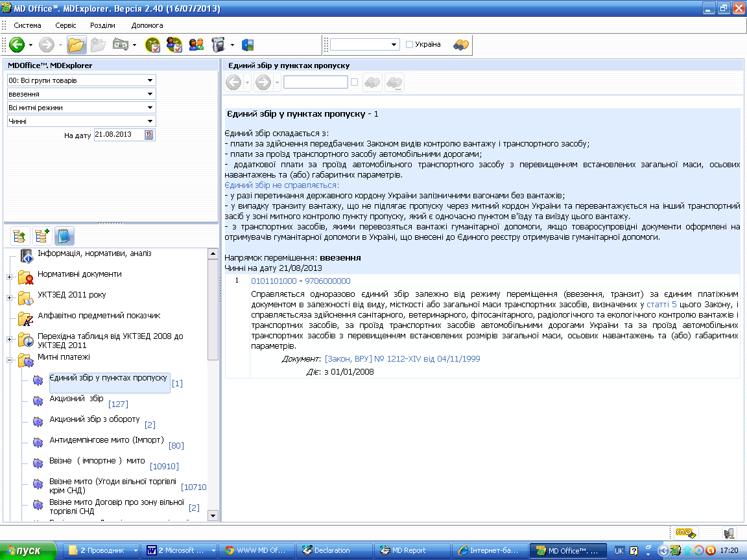Image resolution: width=747 pixels, height=560 pixels.
Task: Click the search input in the document panel
Action: pos(315,82)
